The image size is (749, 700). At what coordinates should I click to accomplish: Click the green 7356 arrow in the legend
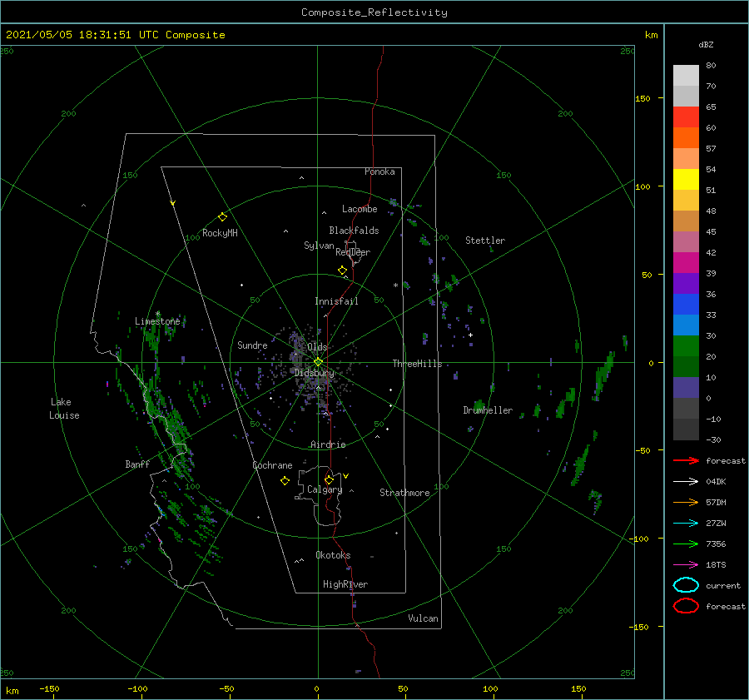pyautogui.click(x=686, y=544)
